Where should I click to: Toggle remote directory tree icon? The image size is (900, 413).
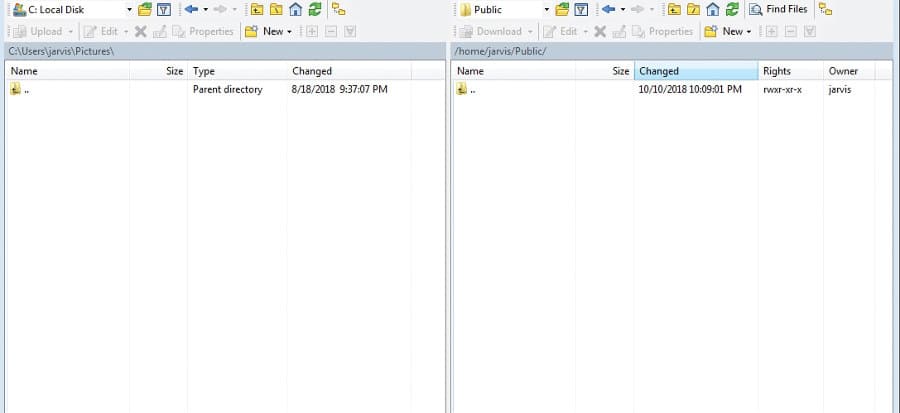click(825, 9)
